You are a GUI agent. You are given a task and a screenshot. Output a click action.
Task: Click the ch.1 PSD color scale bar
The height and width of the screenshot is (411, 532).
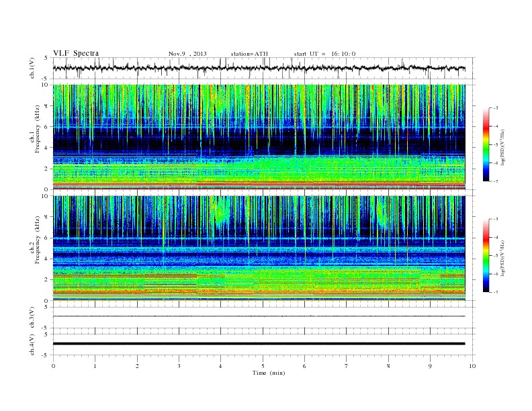[x=486, y=144]
